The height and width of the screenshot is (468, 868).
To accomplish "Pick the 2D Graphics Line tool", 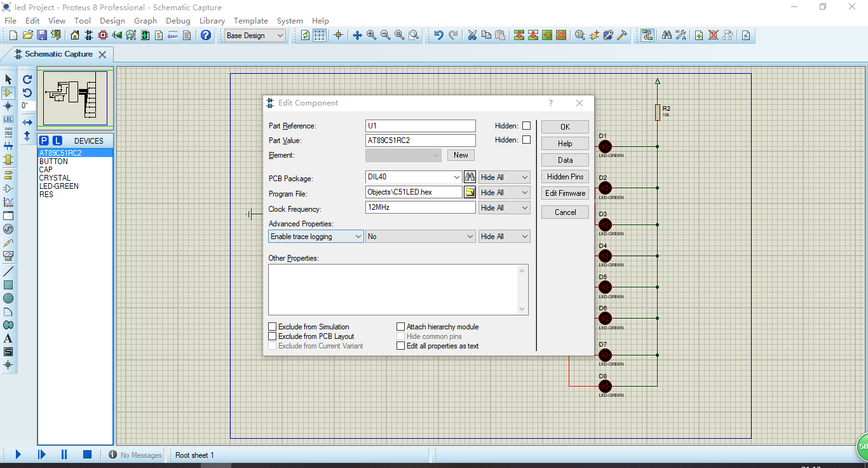I will pos(8,272).
